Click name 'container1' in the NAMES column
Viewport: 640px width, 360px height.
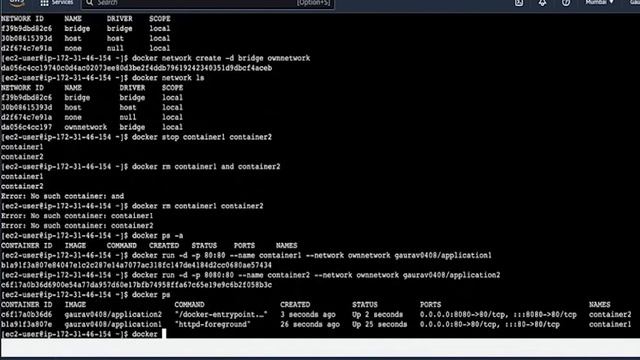coord(610,324)
